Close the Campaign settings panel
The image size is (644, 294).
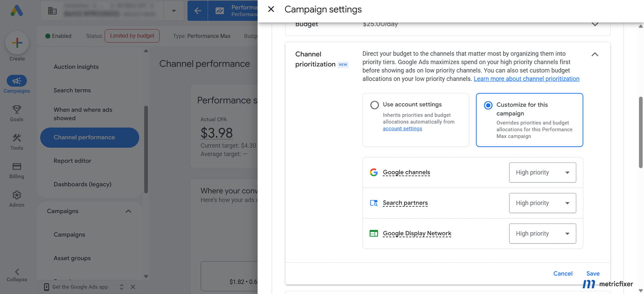pyautogui.click(x=271, y=9)
